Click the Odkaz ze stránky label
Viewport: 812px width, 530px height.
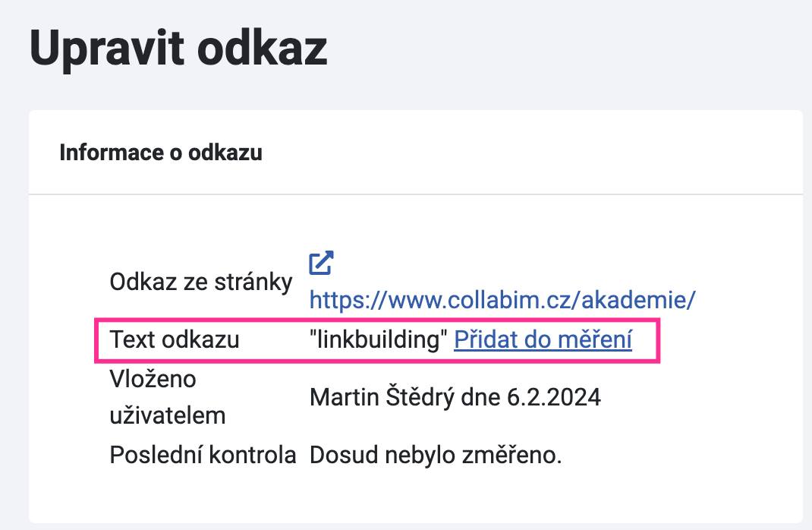pyautogui.click(x=201, y=282)
